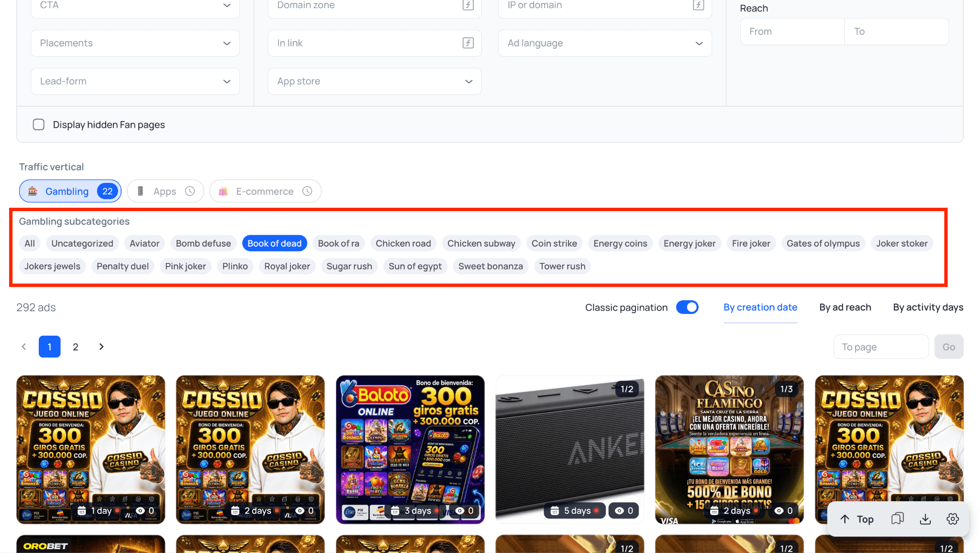Click the Domain zone input field

pyautogui.click(x=375, y=6)
